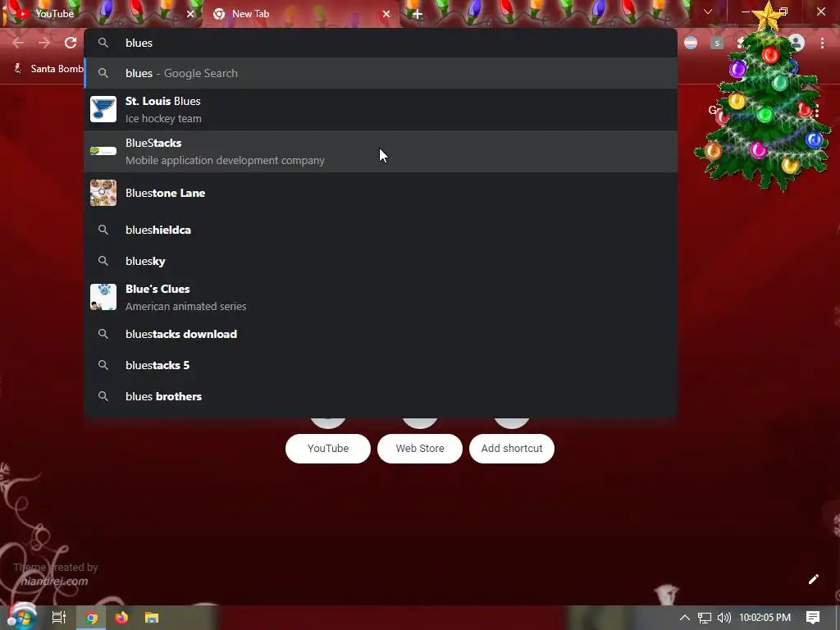Go forward using forward arrow
This screenshot has height=630, width=840.
click(44, 43)
